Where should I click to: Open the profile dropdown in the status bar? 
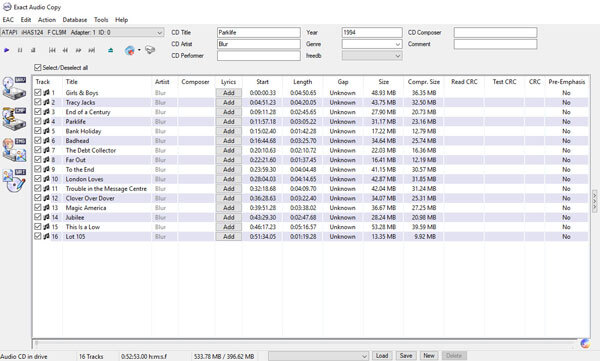(318, 356)
